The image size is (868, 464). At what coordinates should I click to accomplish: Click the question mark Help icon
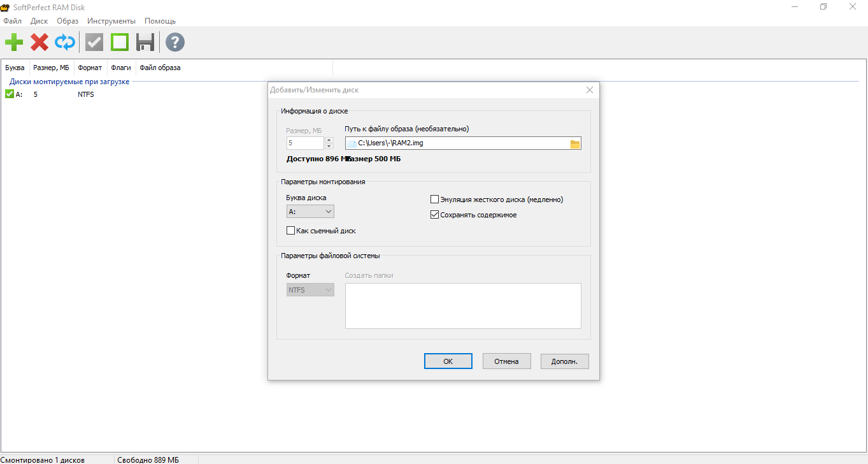coord(175,43)
